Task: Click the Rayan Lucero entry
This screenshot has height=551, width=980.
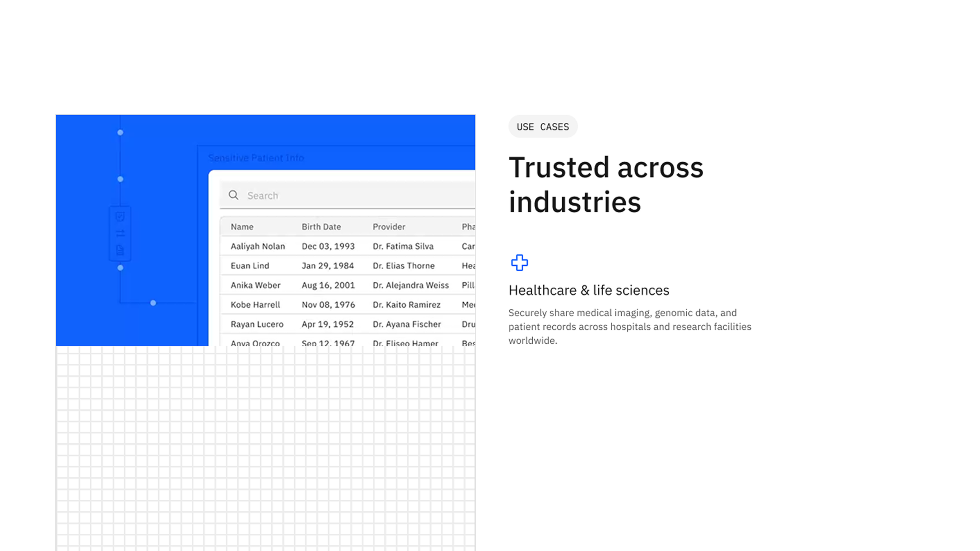Action: (257, 324)
